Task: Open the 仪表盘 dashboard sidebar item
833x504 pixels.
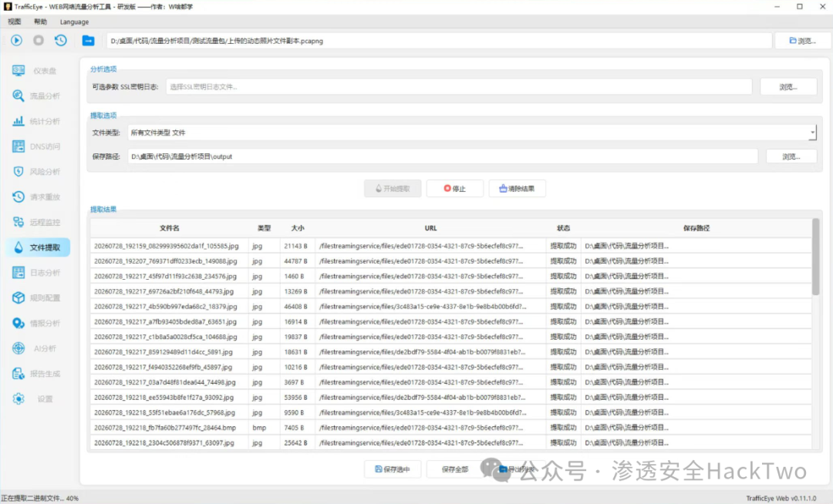Action: point(38,71)
